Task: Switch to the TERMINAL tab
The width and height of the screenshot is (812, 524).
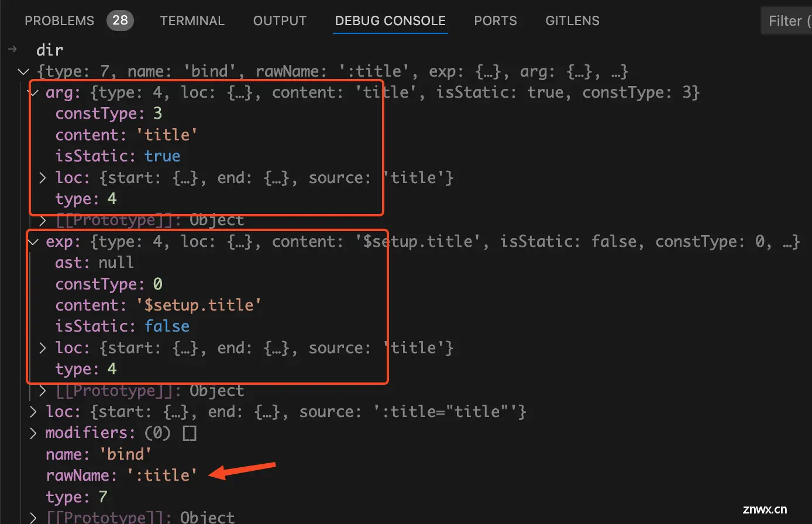Action: [x=192, y=21]
